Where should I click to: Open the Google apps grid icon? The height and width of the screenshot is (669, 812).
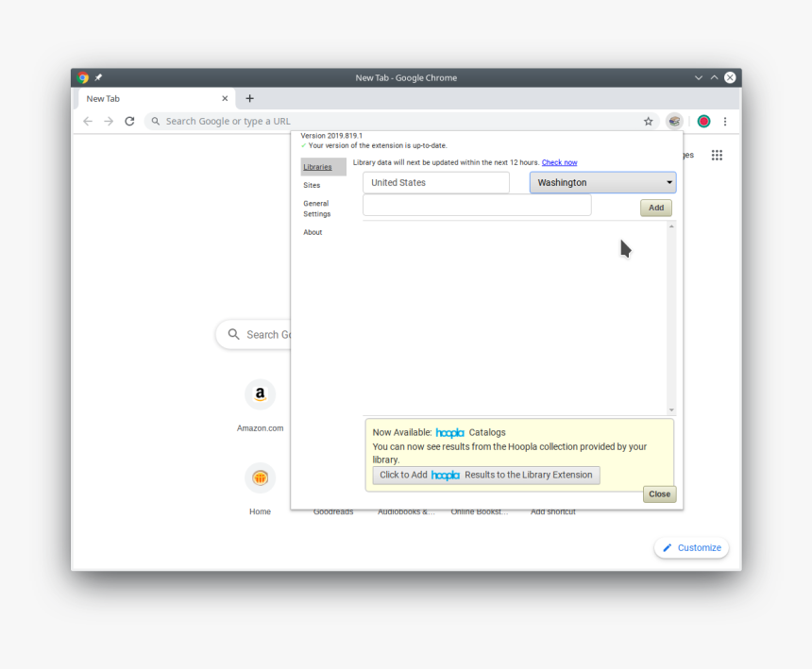tap(717, 155)
